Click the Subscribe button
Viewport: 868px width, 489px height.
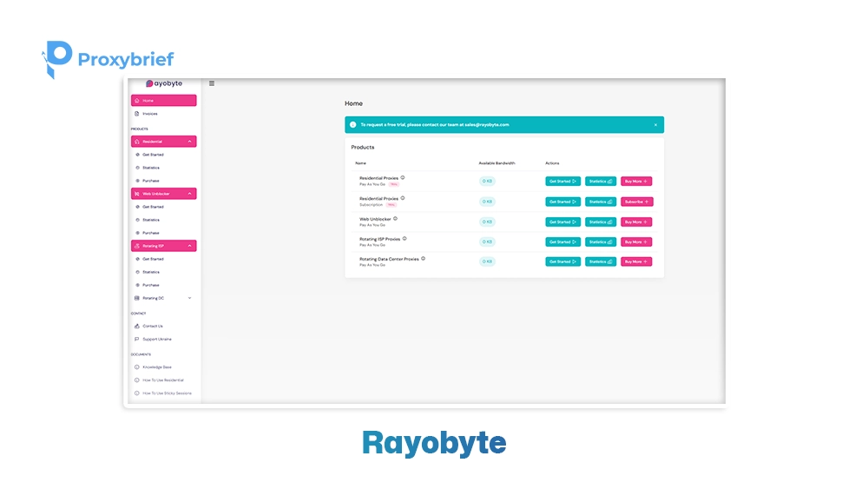636,202
